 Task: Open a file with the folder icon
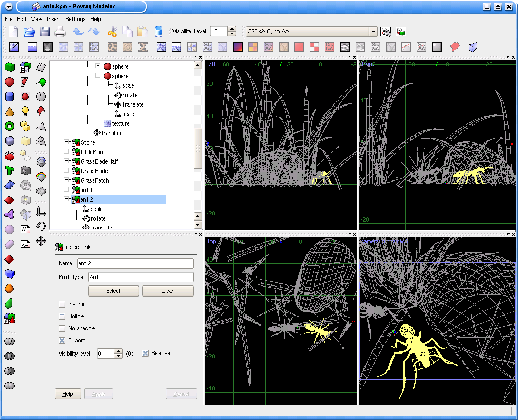point(30,32)
